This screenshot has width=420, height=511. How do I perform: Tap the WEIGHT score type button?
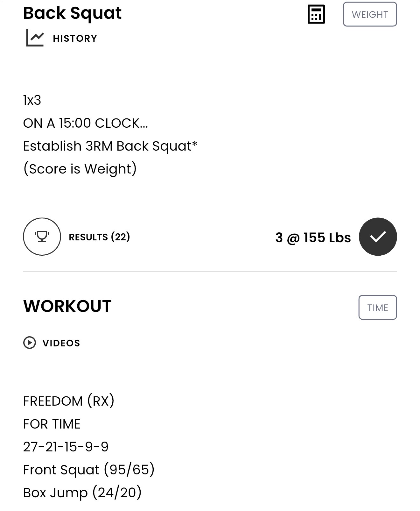tap(370, 14)
